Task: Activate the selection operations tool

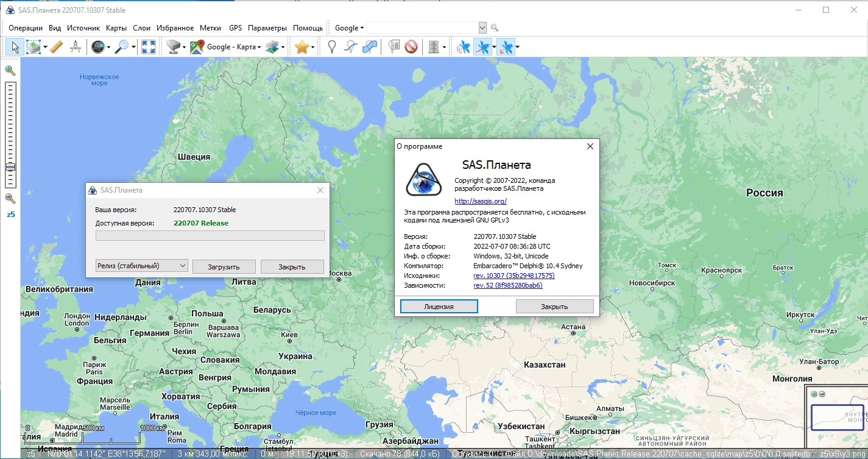Action: (x=33, y=47)
